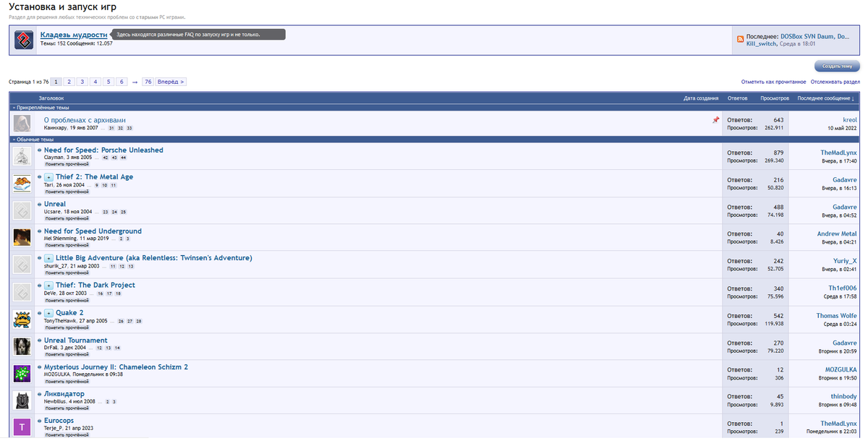Open the avatar of Каинхару in the pinned thread
Screen dimensions: 868x446
pos(22,124)
